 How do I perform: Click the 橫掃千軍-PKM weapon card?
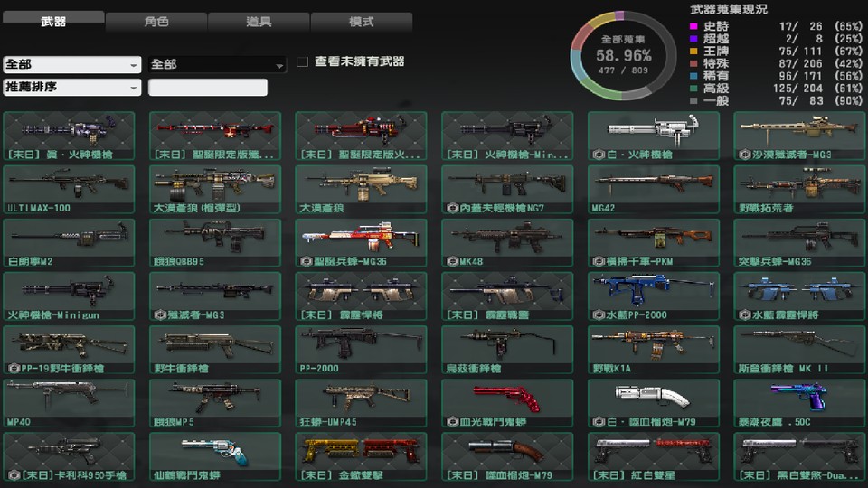[x=654, y=242]
